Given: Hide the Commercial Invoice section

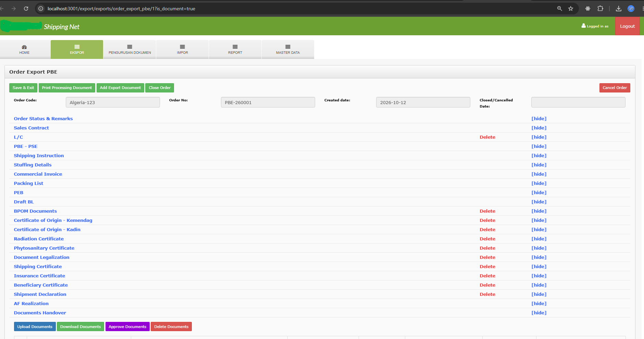Looking at the screenshot, I should [x=539, y=174].
